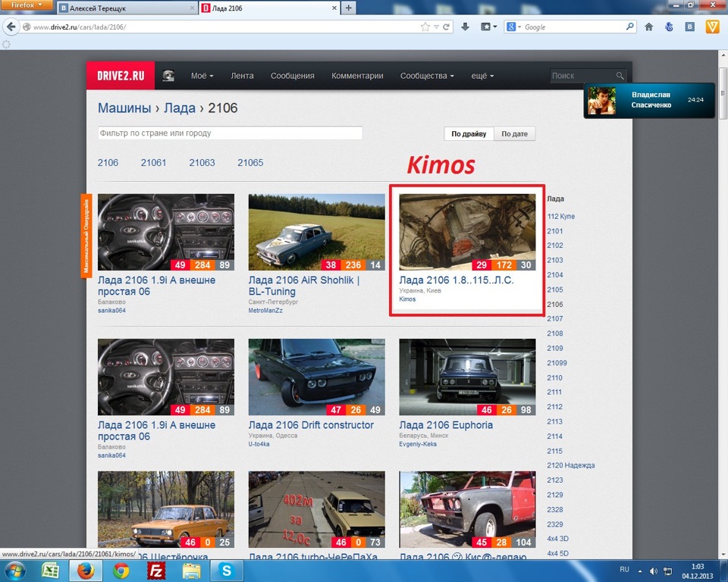The image size is (728, 582).
Task: Select 2120 Надежда in model list
Action: click(570, 465)
